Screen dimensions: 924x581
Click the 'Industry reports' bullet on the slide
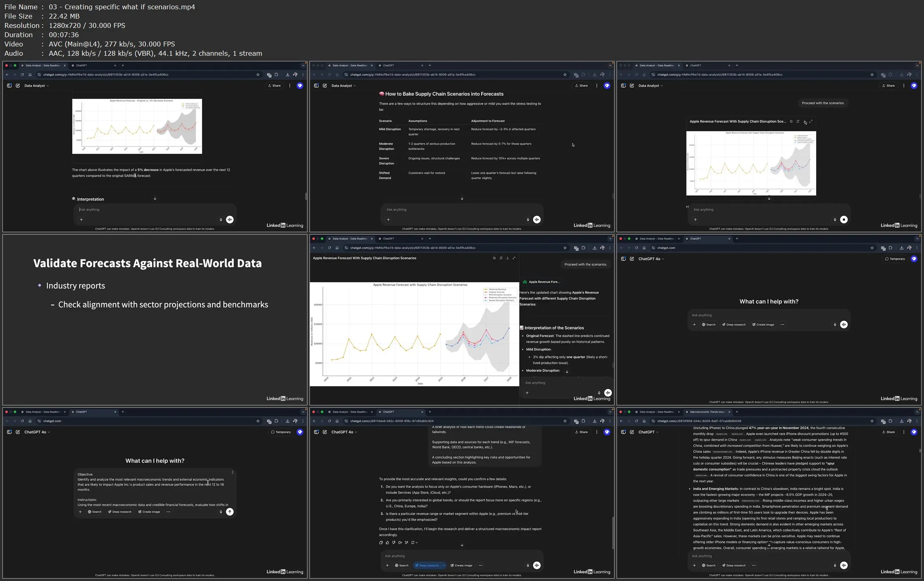tap(76, 286)
